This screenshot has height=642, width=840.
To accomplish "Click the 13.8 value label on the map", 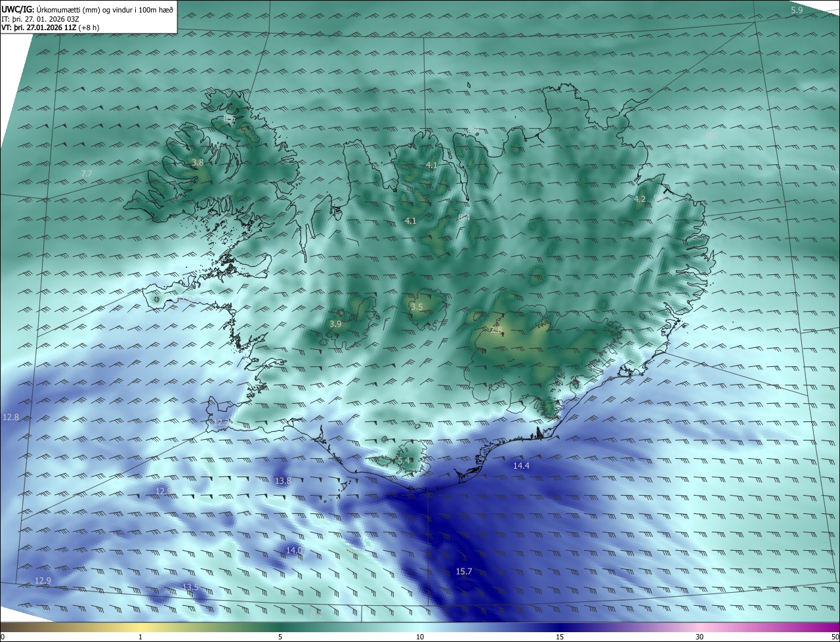I will (x=283, y=481).
